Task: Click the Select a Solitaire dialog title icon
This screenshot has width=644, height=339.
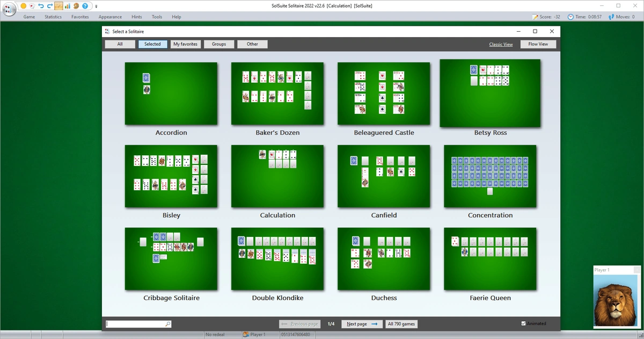Action: tap(107, 32)
